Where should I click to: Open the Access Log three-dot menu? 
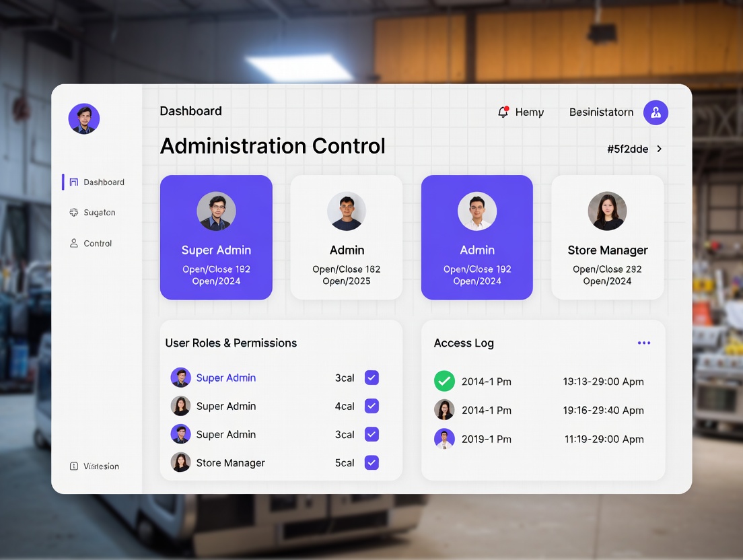(x=644, y=343)
